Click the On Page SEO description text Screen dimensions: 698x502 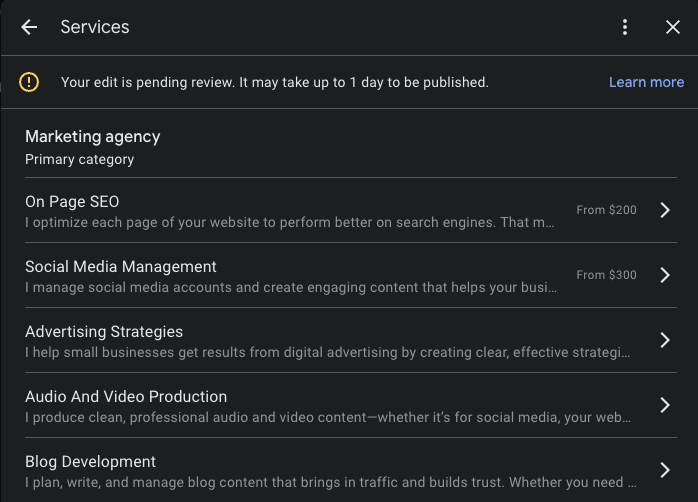290,223
